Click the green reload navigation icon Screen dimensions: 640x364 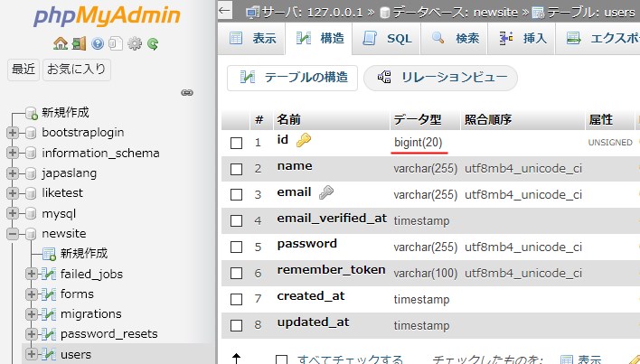tap(153, 43)
